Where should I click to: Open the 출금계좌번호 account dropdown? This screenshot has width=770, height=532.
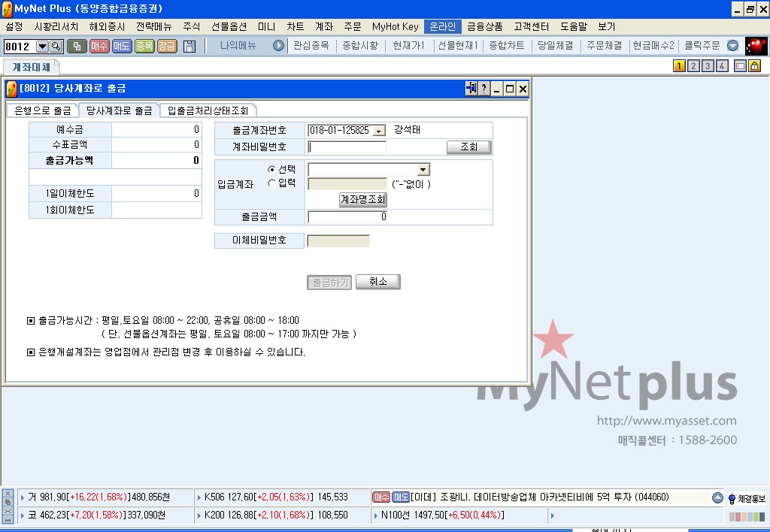click(379, 131)
